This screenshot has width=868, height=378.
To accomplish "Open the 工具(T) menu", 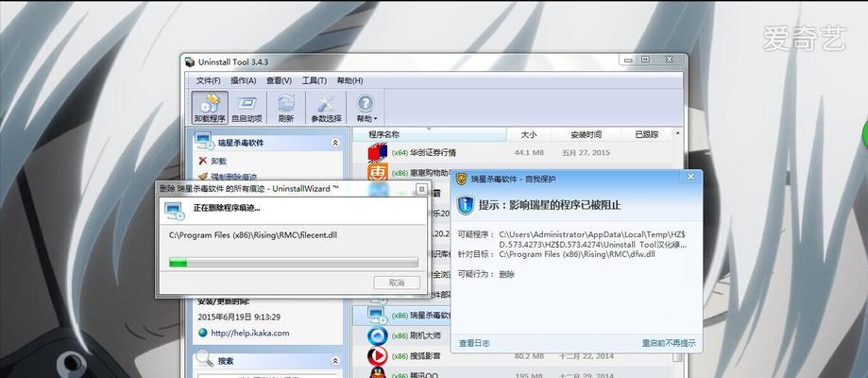I will pos(314,81).
